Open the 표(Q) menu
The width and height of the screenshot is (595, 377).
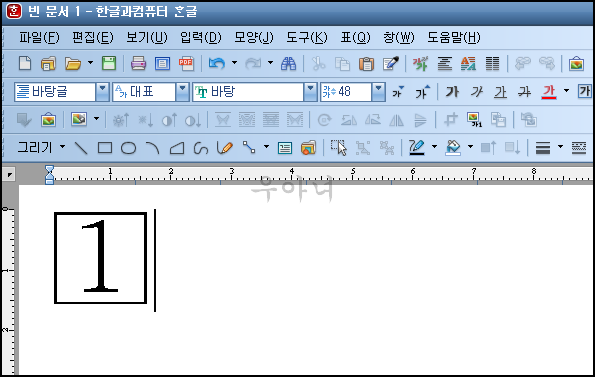[x=355, y=37]
